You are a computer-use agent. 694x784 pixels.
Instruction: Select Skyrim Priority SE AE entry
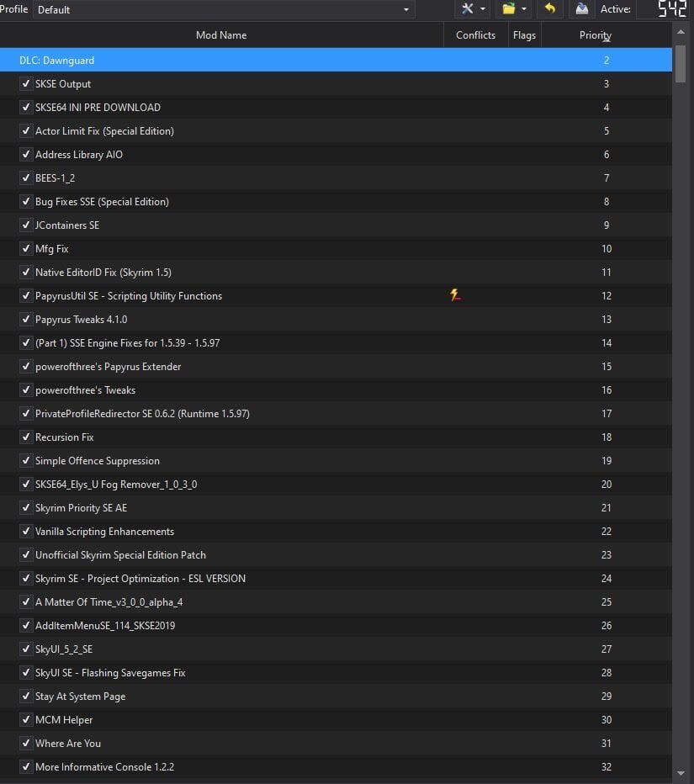(x=81, y=507)
